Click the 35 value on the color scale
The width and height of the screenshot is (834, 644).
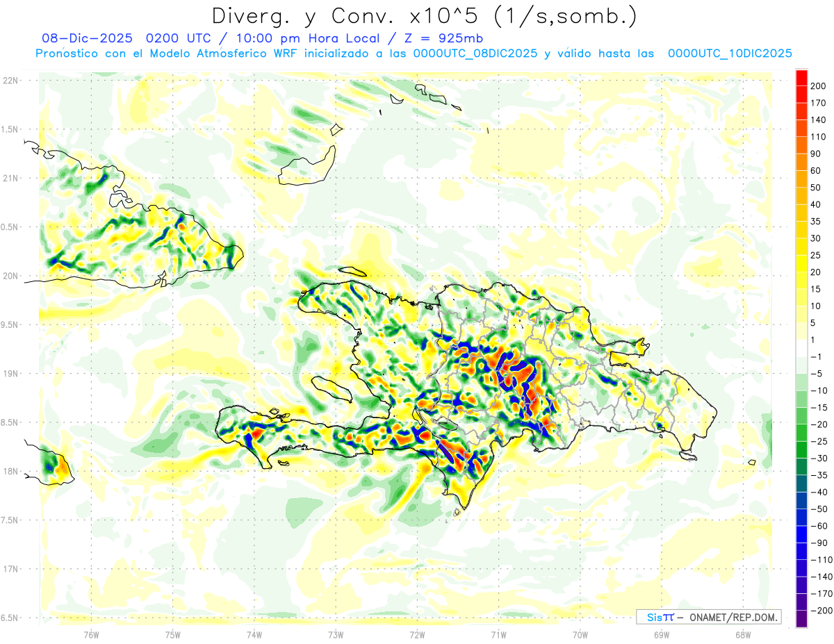(816, 222)
